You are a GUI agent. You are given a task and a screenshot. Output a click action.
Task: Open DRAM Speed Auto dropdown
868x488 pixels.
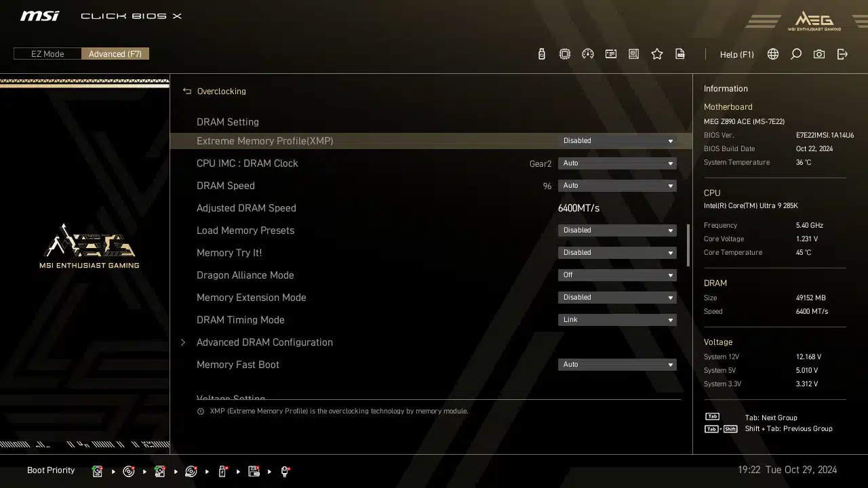tap(617, 186)
